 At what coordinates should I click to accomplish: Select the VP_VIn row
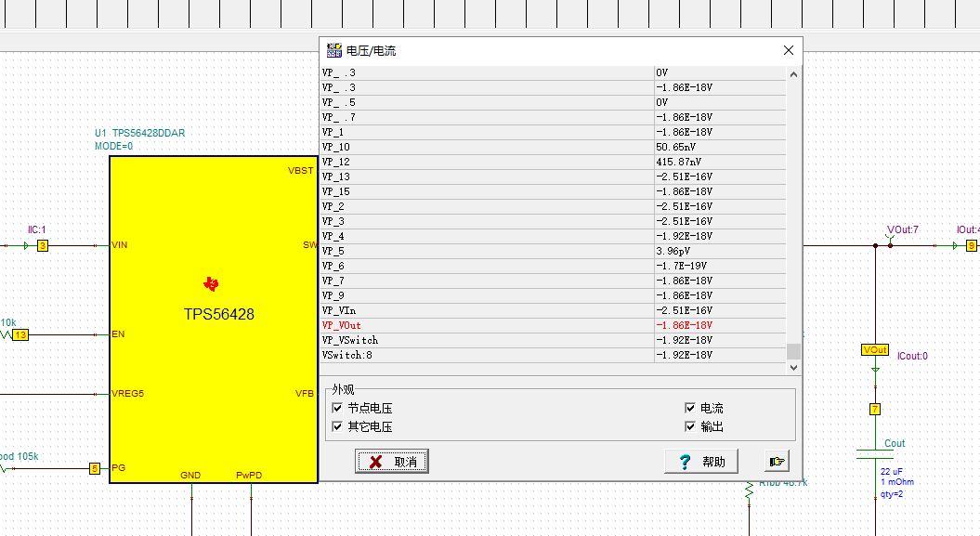(x=553, y=310)
